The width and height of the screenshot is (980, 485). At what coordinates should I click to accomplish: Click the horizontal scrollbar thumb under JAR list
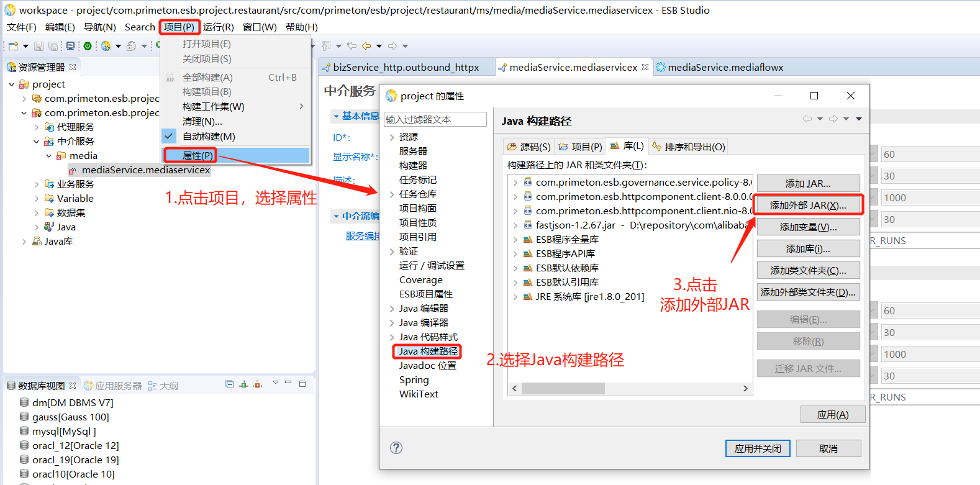tap(563, 388)
